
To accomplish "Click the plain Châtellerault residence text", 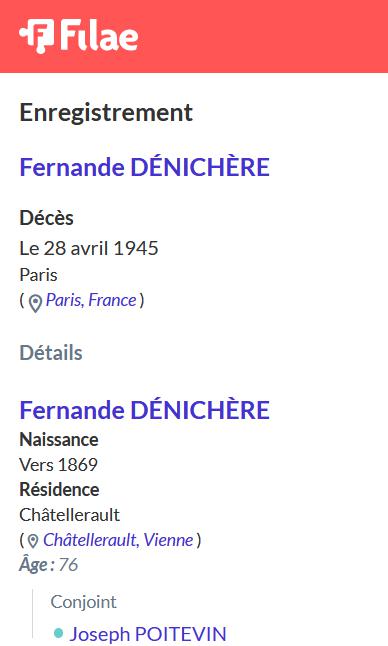I will click(70, 515).
